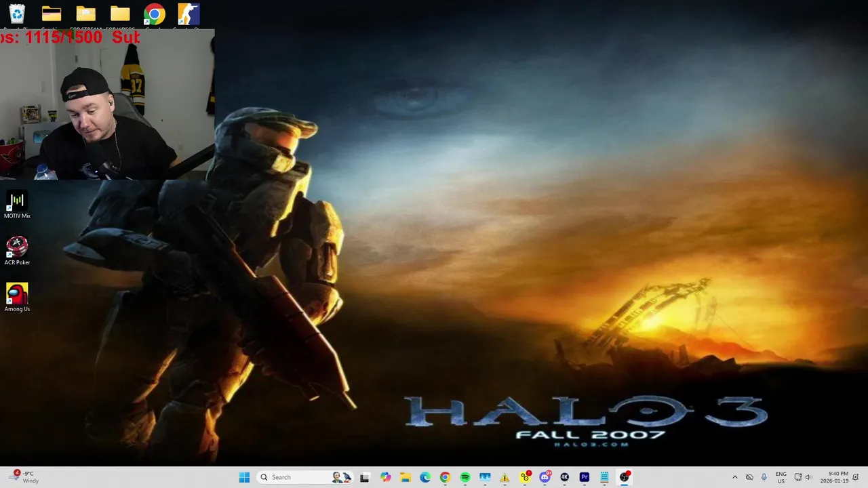Click the microphone tray icon
This screenshot has height=488, width=868.
tap(764, 477)
